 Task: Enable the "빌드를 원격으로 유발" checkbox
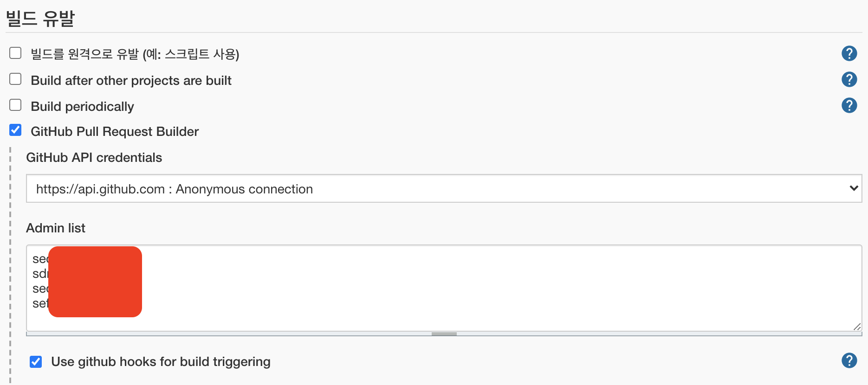tap(15, 53)
